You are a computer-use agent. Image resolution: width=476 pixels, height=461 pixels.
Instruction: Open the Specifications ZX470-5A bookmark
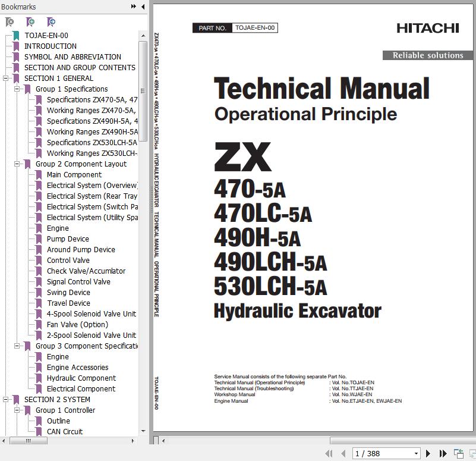click(92, 99)
